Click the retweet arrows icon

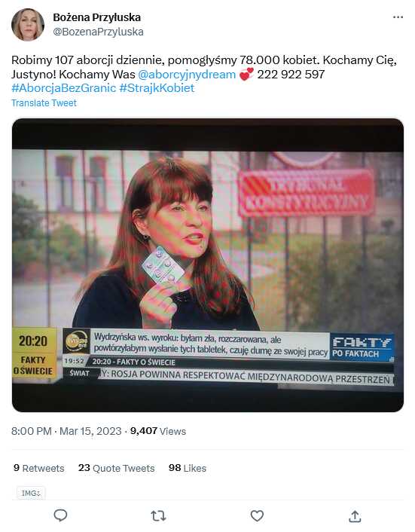point(158,516)
